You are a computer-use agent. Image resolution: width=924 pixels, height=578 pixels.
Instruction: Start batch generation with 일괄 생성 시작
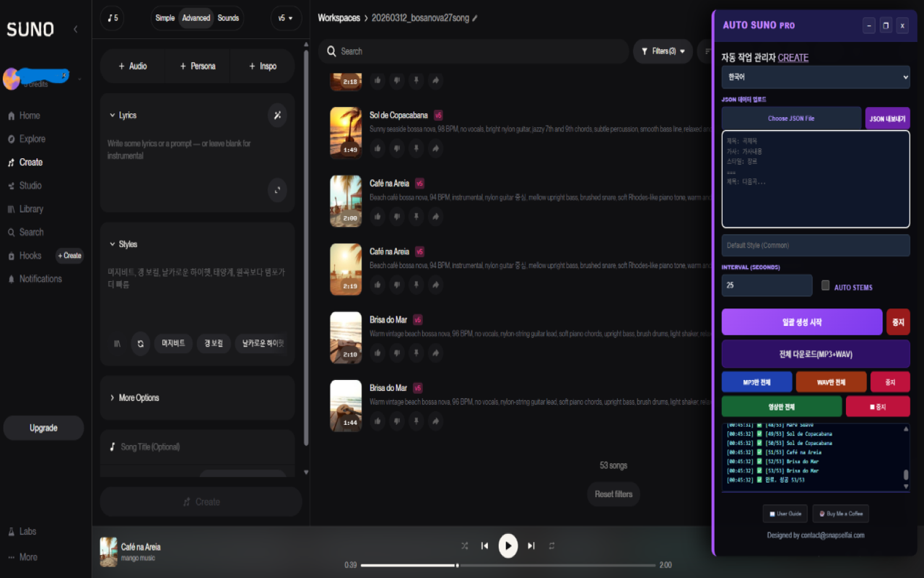802,322
